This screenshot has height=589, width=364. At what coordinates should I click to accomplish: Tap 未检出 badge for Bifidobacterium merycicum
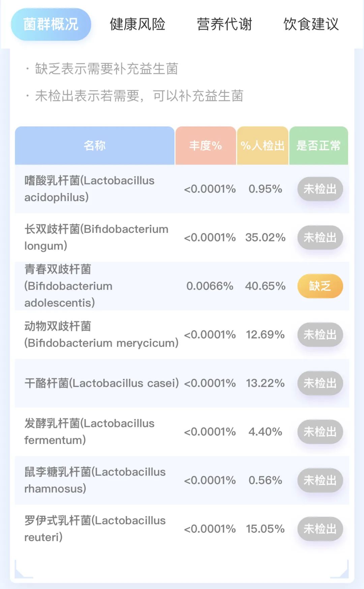click(x=320, y=335)
